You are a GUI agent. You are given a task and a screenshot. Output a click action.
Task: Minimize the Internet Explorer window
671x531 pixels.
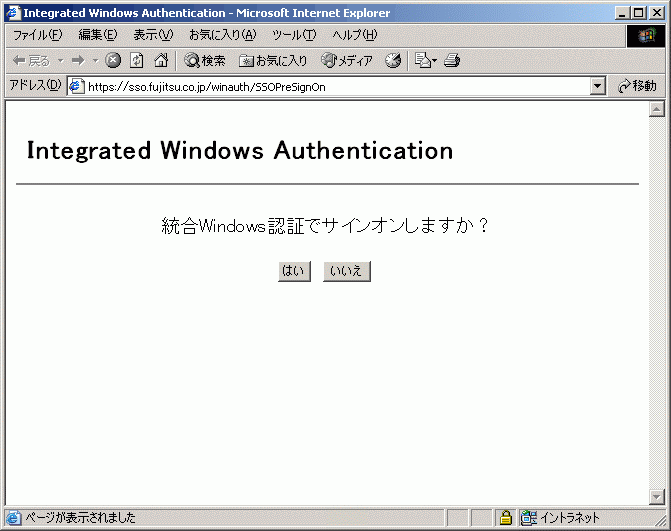pos(622,13)
